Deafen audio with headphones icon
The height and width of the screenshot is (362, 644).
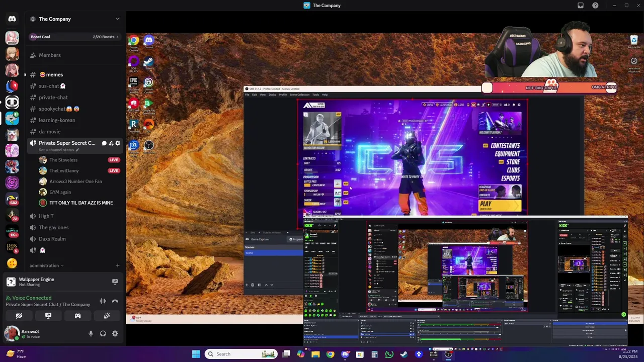coord(103,333)
